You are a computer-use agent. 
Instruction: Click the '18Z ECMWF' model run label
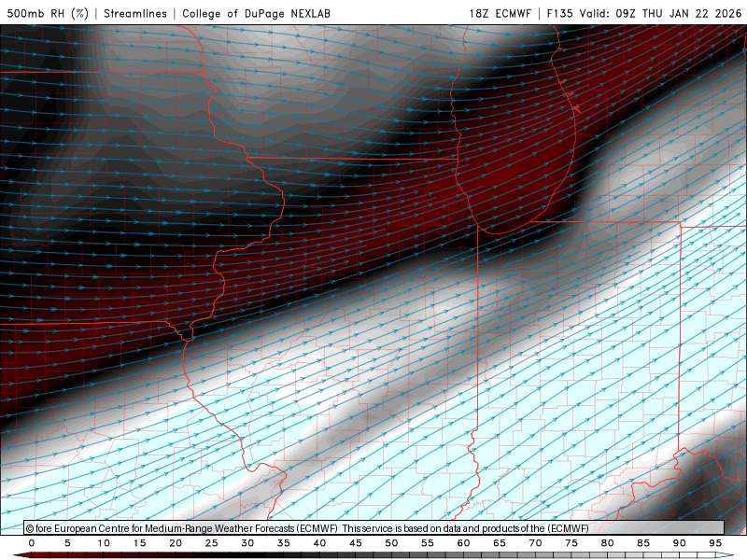(500, 13)
